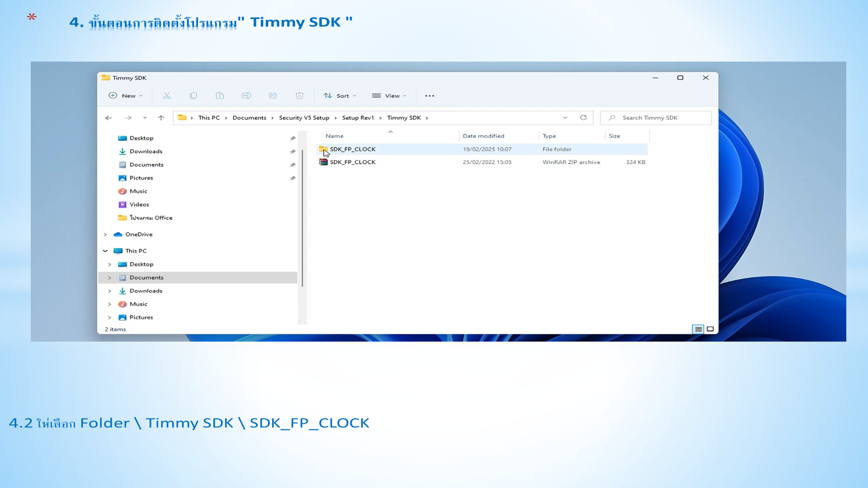This screenshot has height=488, width=868.
Task: Expand Desktop under This PC
Action: [x=109, y=264]
